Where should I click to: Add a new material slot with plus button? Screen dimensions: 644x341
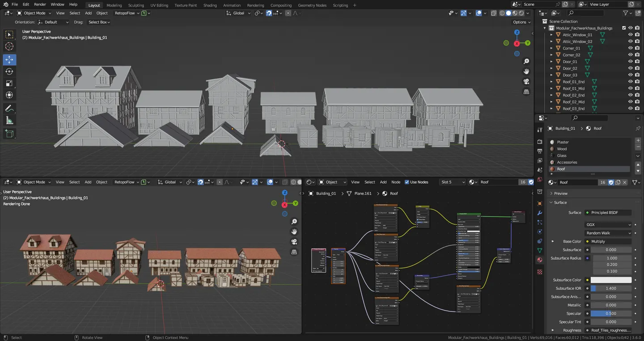[x=638, y=140]
